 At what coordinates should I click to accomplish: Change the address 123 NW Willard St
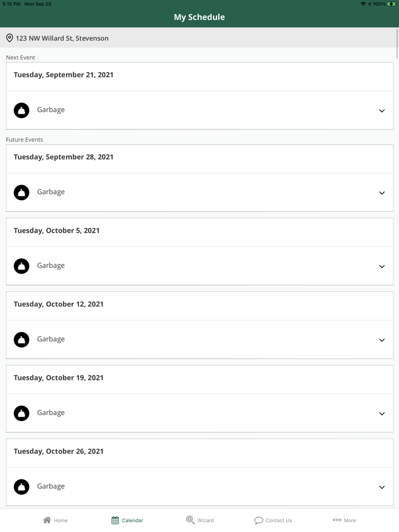tap(62, 38)
